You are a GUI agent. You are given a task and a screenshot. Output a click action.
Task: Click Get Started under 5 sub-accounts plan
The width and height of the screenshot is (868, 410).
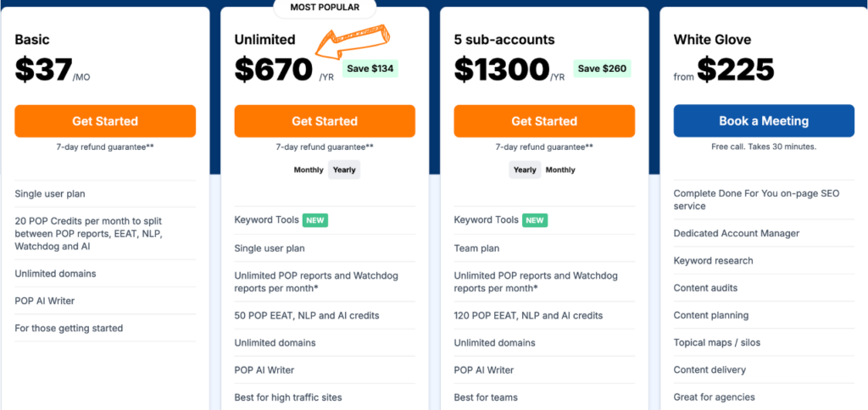point(544,121)
